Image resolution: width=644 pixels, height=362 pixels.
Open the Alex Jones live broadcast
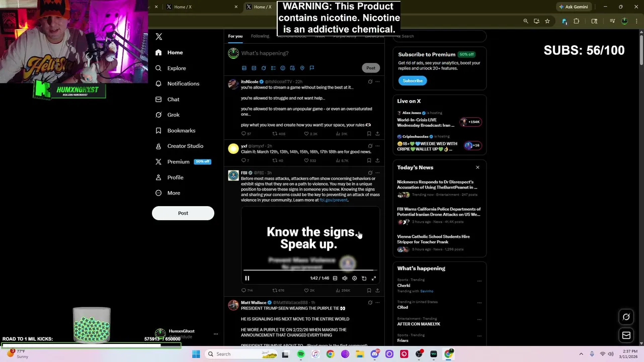click(x=439, y=119)
